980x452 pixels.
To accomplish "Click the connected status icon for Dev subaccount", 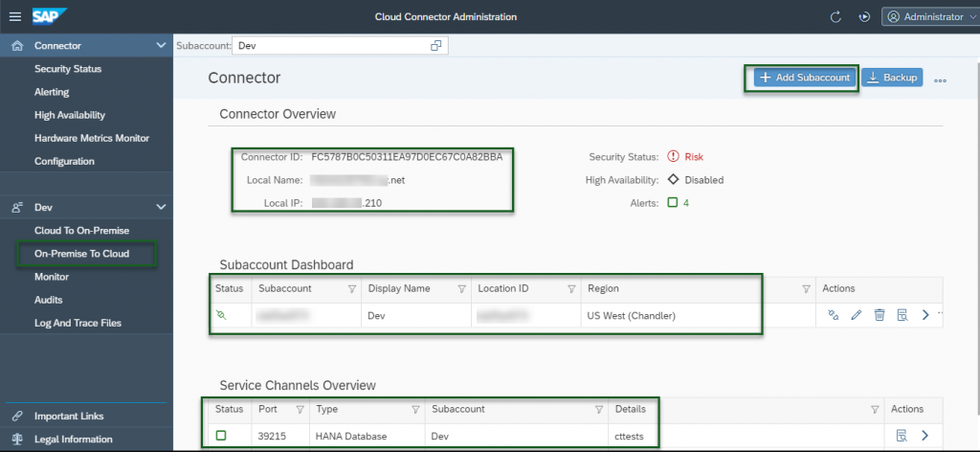I will [x=221, y=316].
